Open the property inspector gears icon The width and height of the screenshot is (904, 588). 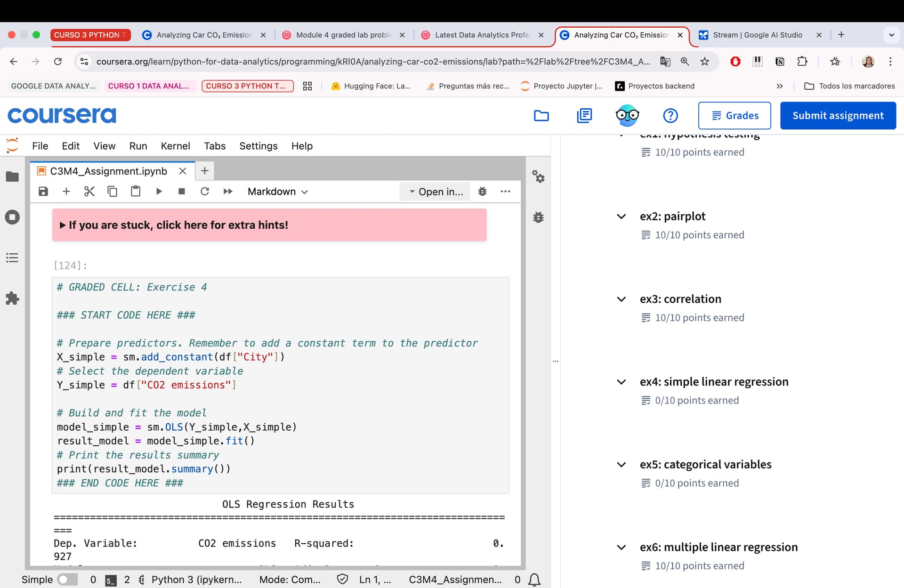[x=538, y=177]
